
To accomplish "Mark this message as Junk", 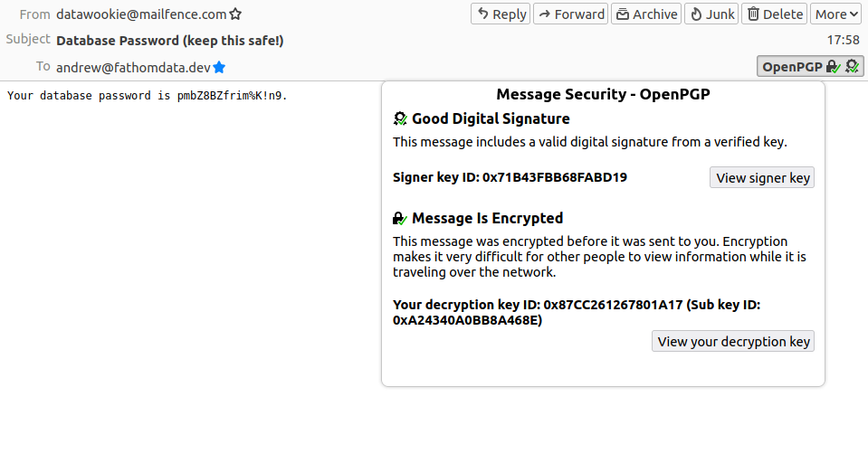I will coord(711,14).
